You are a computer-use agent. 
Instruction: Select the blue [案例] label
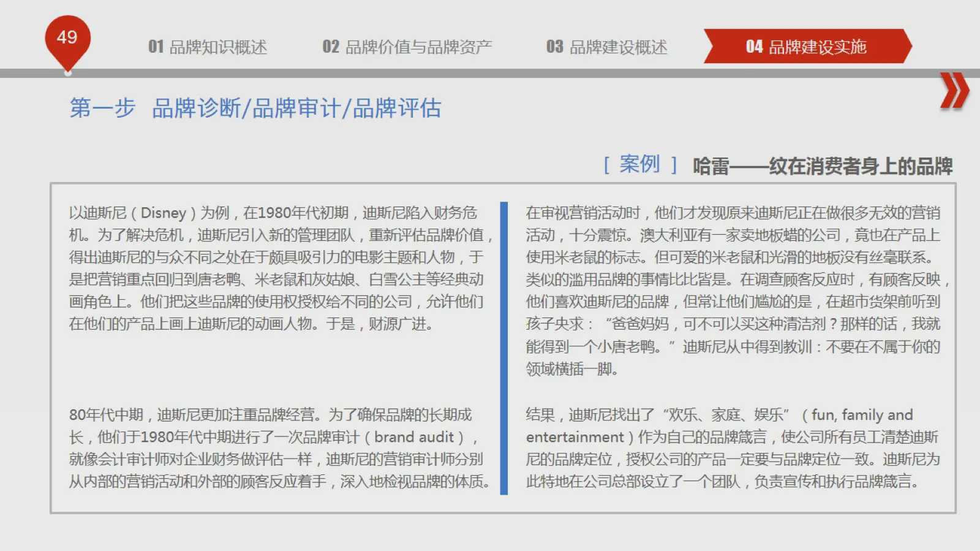coord(639,164)
